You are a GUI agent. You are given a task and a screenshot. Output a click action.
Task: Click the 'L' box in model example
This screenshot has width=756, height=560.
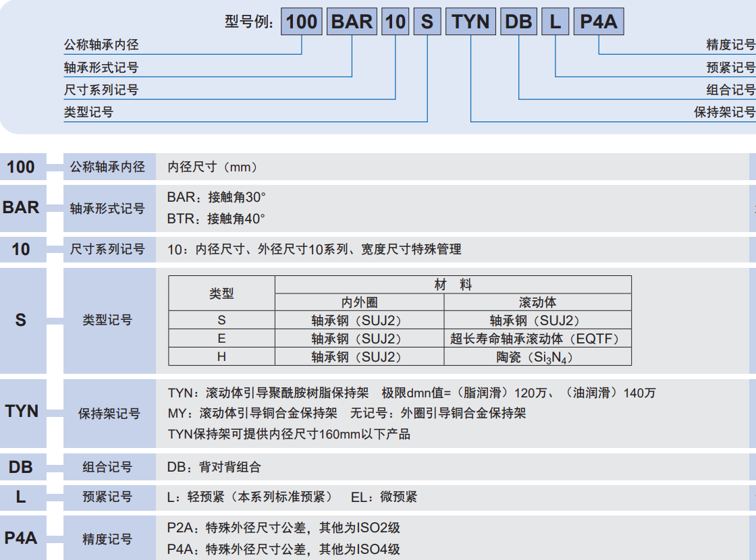click(x=556, y=22)
